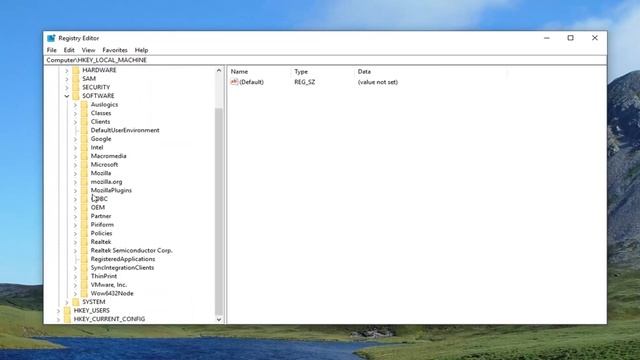Click the Clients folder icon
Image resolution: width=640 pixels, height=360 pixels.
click(x=84, y=122)
